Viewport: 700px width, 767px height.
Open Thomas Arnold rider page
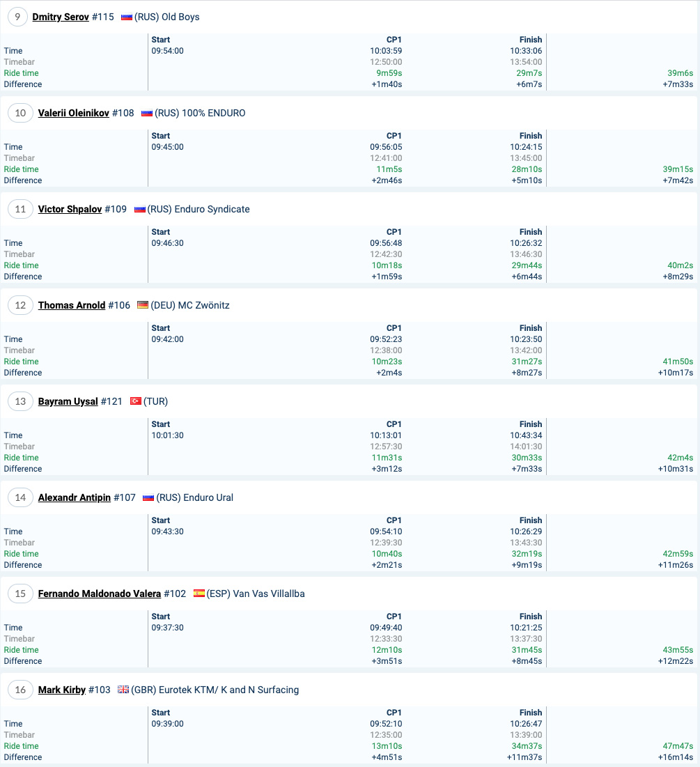72,305
